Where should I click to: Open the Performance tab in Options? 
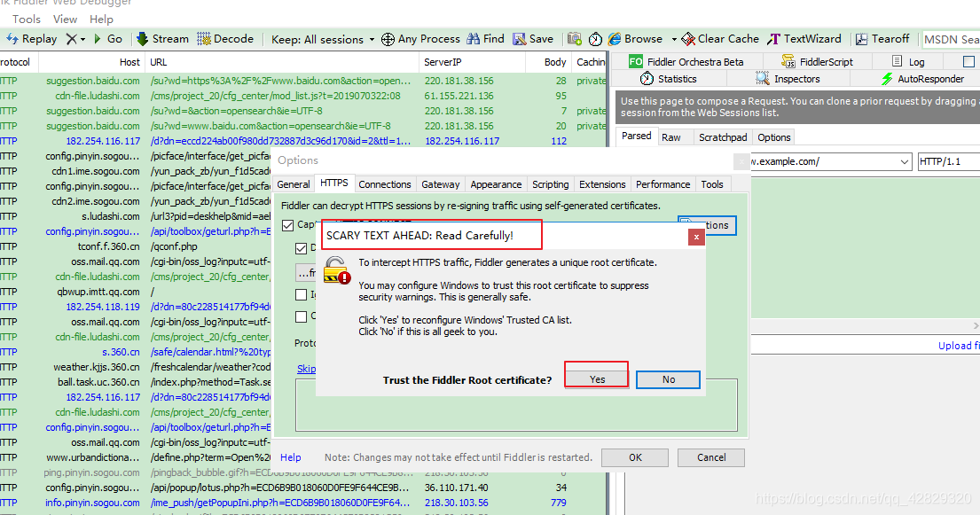662,184
